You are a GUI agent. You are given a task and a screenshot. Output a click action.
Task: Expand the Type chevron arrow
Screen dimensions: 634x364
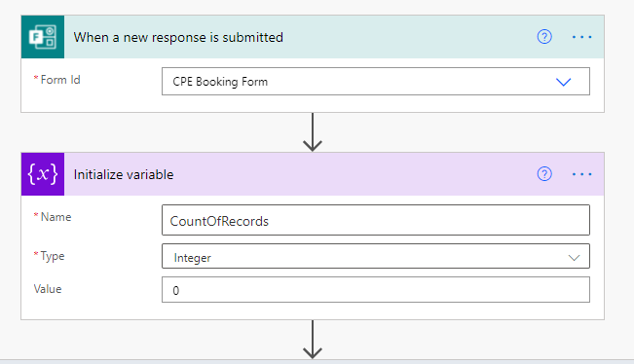574,257
